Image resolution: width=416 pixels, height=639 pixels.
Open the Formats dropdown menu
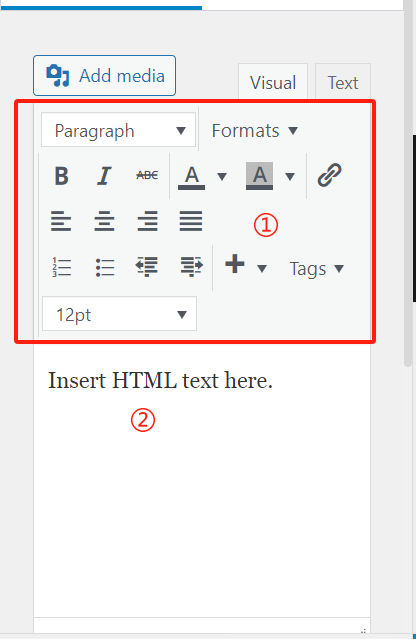[x=255, y=131]
